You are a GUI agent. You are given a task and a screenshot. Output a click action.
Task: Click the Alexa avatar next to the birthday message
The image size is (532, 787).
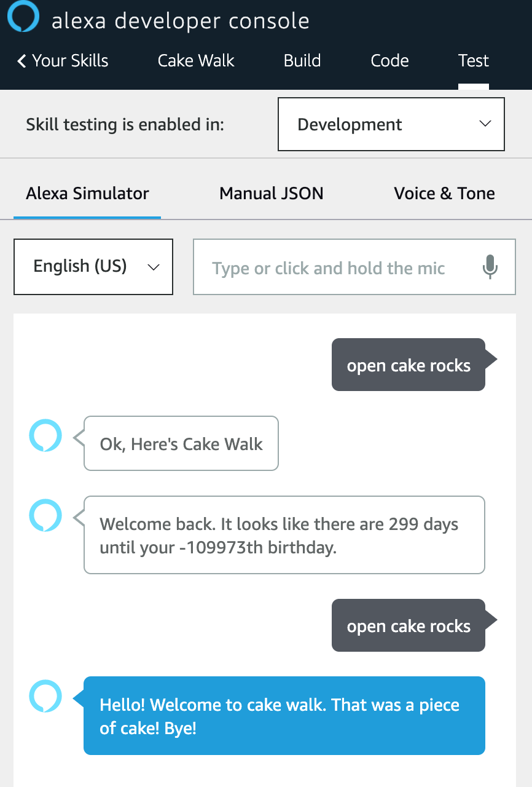46,515
